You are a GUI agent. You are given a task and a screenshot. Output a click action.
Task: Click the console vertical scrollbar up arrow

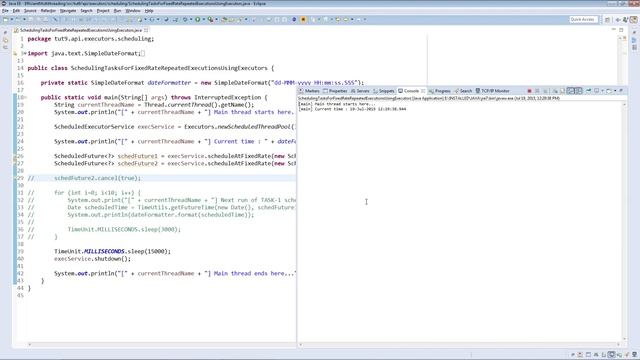coord(624,105)
